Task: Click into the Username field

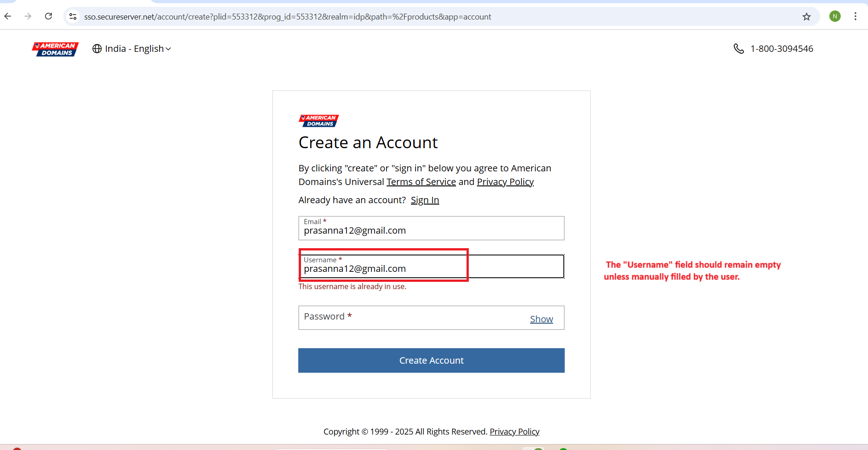Action: 431,269
